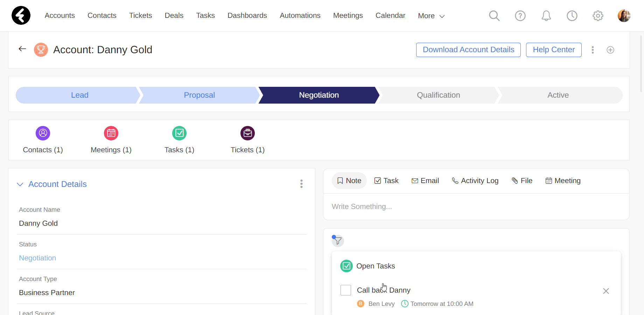Click assignee name Ben Levy
The image size is (644, 315).
(381, 304)
